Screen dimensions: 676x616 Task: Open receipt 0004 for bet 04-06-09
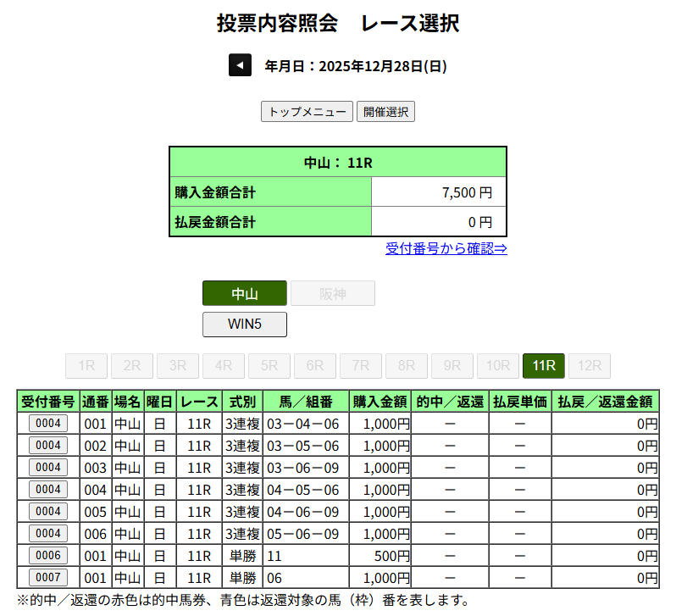coord(48,511)
